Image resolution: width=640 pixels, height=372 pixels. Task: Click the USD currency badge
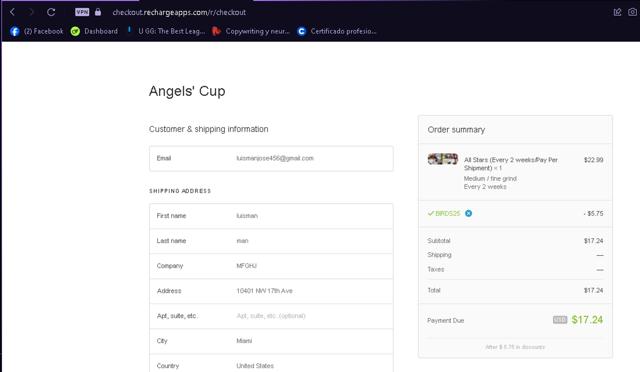(560, 320)
